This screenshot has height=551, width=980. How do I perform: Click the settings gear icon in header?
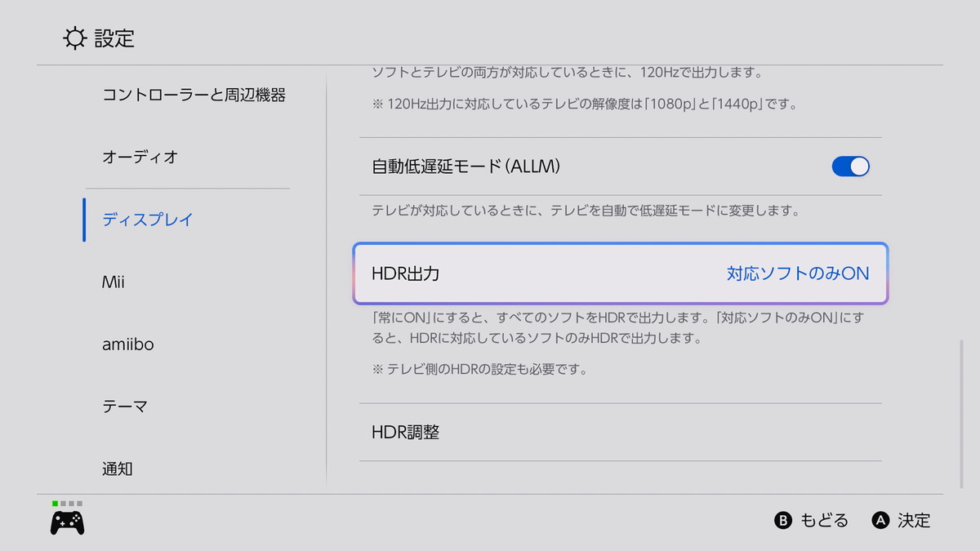tap(74, 38)
